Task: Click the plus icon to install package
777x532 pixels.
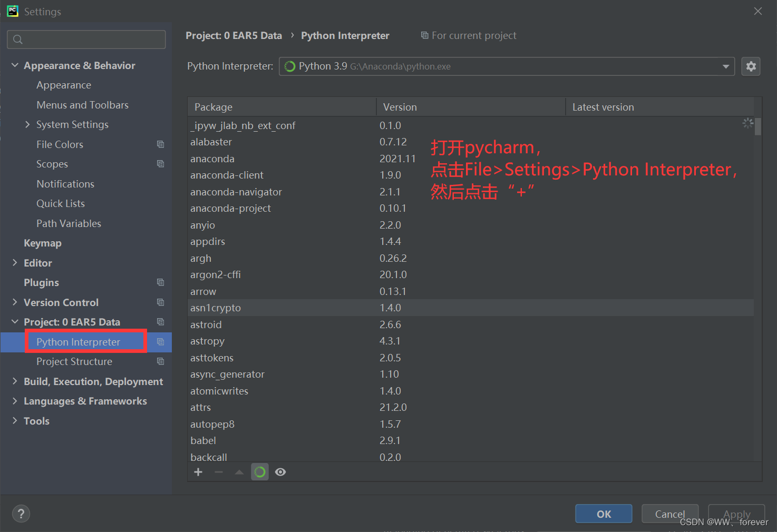Action: [x=198, y=472]
